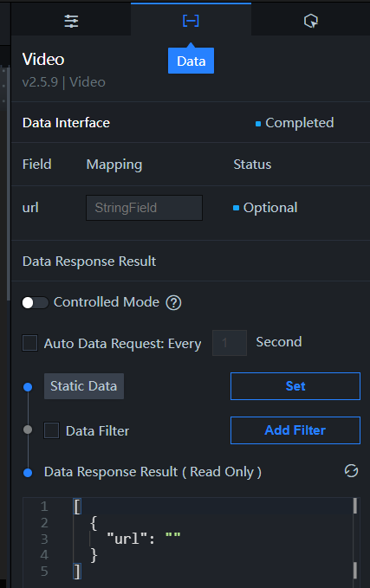Click the code editor vertical scrollbar

(355, 538)
